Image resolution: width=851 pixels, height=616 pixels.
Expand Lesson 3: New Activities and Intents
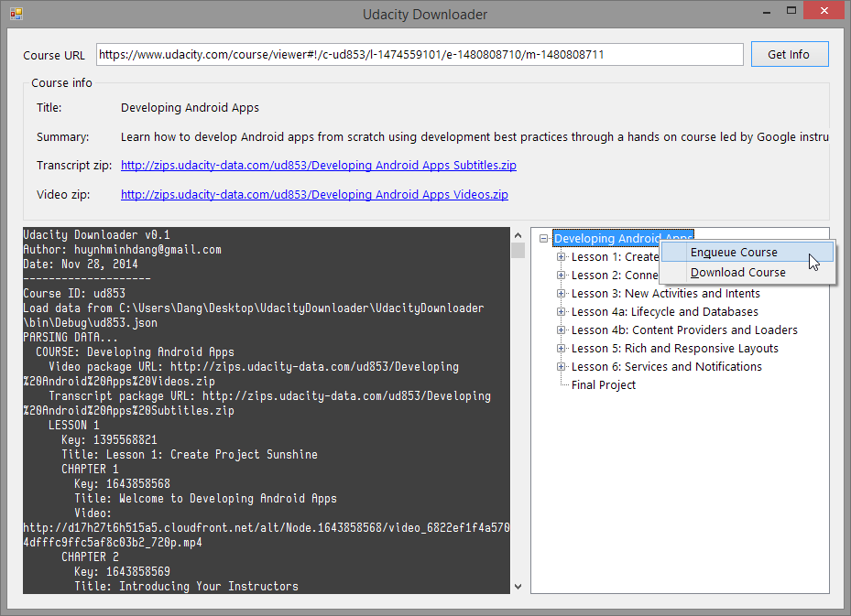click(x=562, y=294)
